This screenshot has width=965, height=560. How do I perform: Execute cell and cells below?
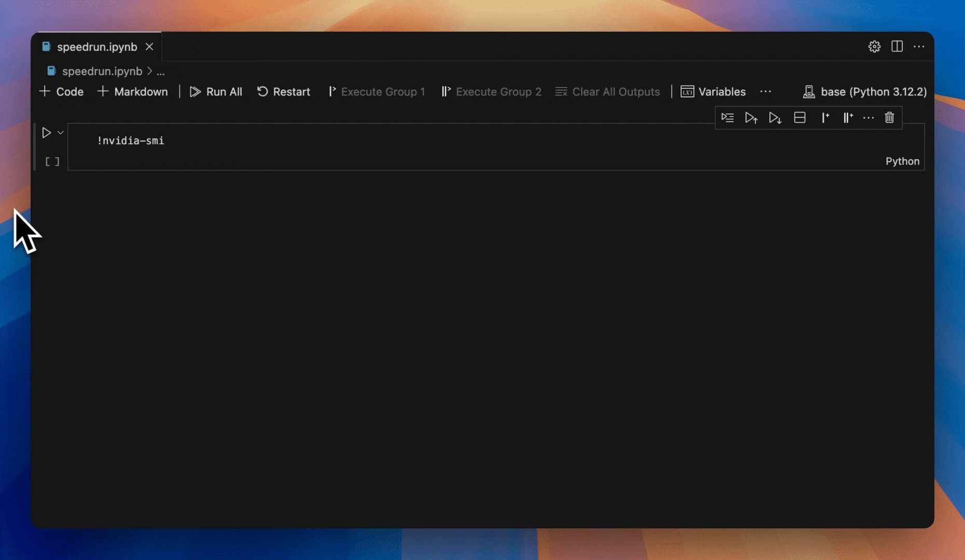(x=775, y=118)
